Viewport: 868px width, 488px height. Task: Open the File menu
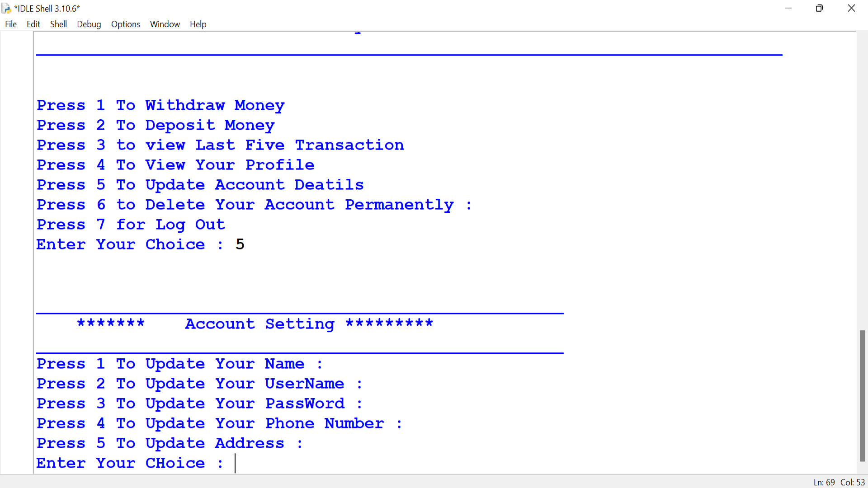point(10,24)
